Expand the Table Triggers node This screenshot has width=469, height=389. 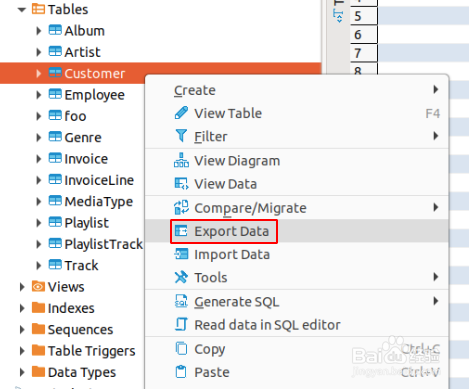[x=22, y=351]
